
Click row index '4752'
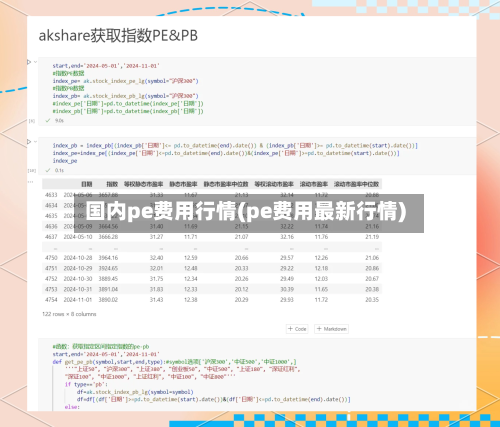click(x=51, y=279)
